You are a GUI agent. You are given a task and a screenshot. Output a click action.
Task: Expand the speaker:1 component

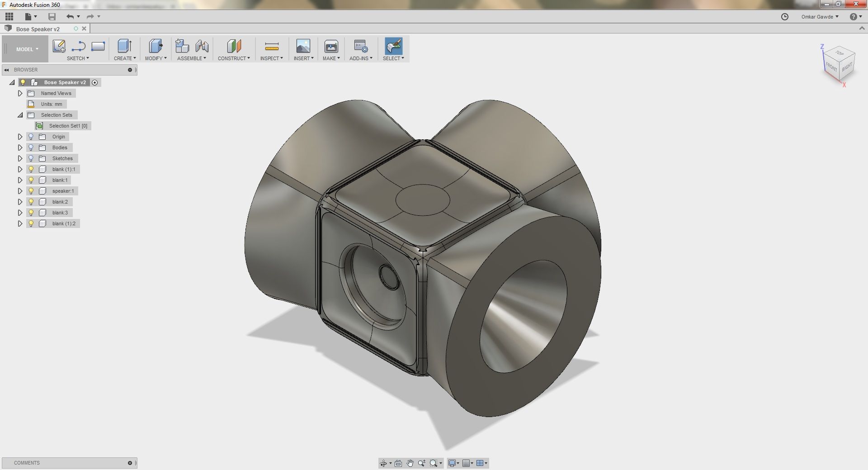point(20,191)
